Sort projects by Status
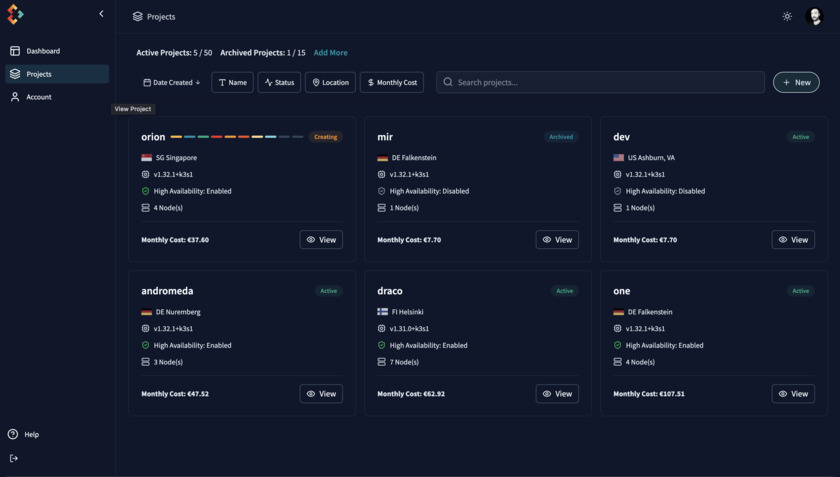 [x=279, y=82]
